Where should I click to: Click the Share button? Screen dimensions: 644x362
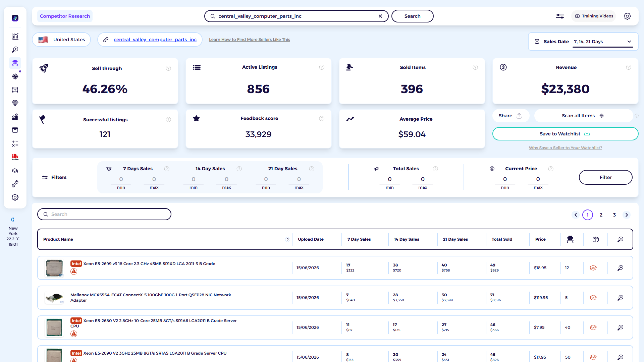(x=511, y=116)
